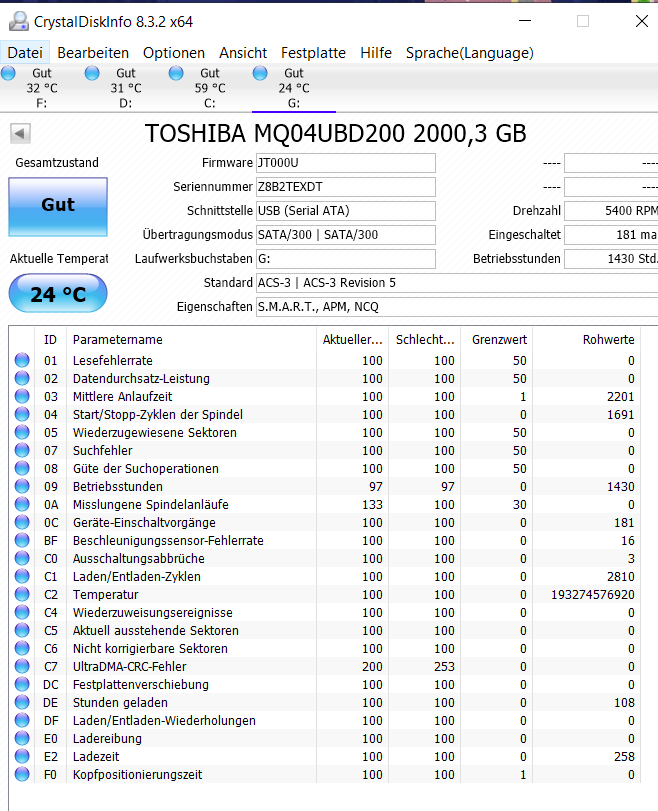Click status icon of Laden/Entladen-Zyklen row
Screen dimensions: 658x811
(22, 576)
